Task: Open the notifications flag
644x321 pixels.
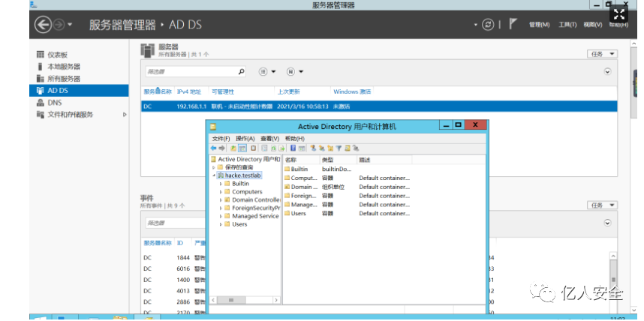Action: tap(513, 24)
